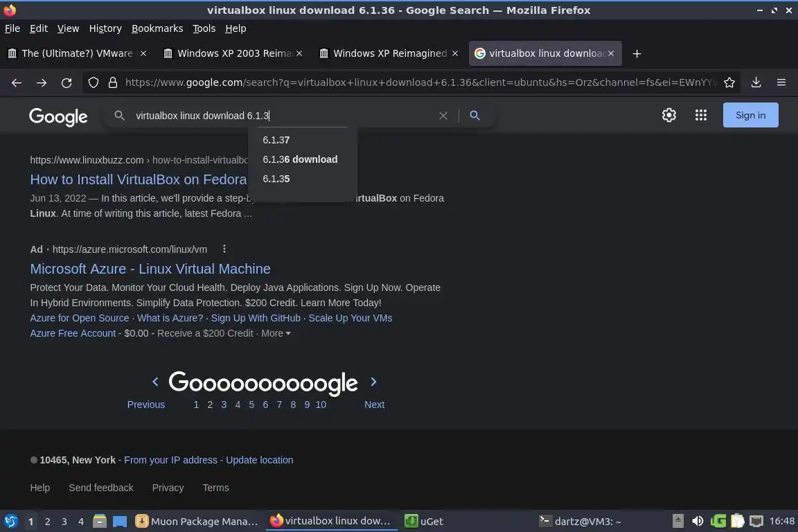Click the Previous results link

145,405
